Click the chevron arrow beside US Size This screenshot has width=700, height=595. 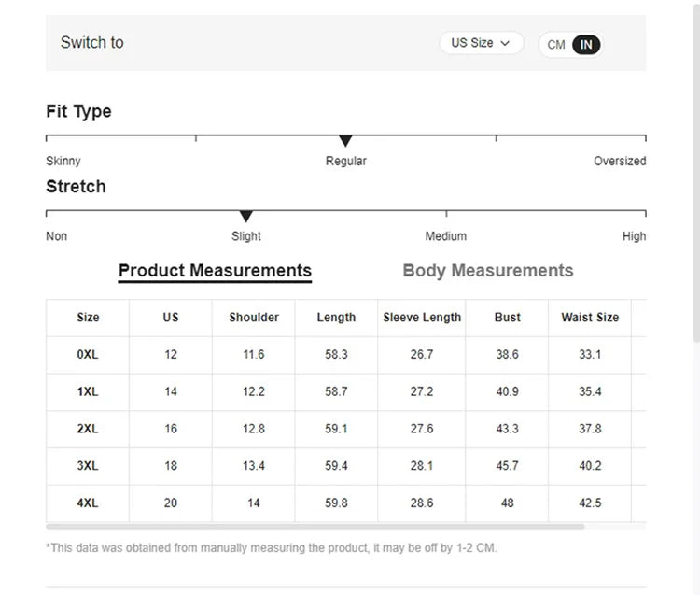505,43
